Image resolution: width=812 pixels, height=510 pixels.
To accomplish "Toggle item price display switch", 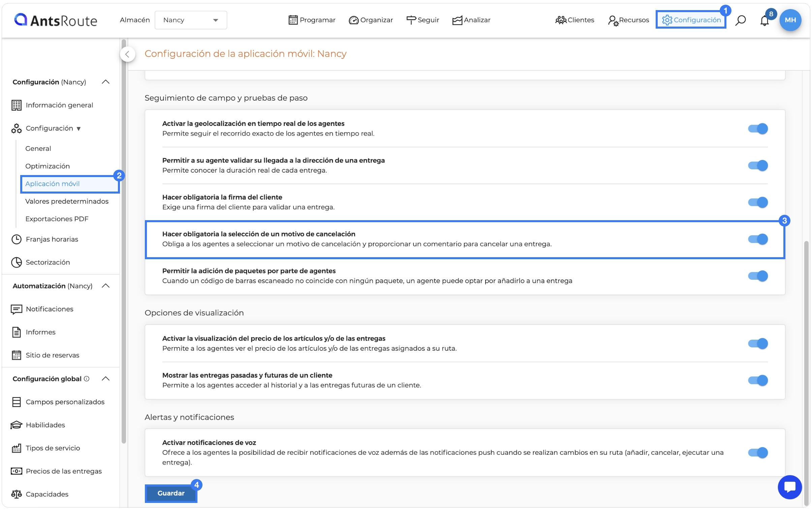I will point(758,343).
